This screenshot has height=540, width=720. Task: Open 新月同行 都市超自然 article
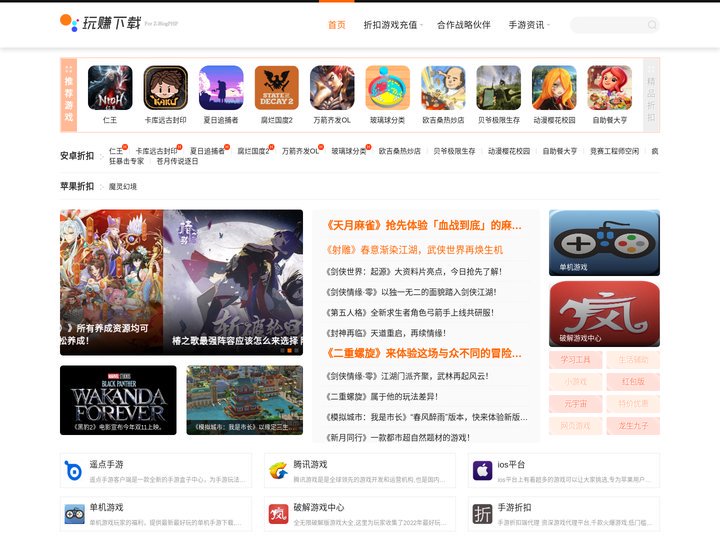pos(398,438)
